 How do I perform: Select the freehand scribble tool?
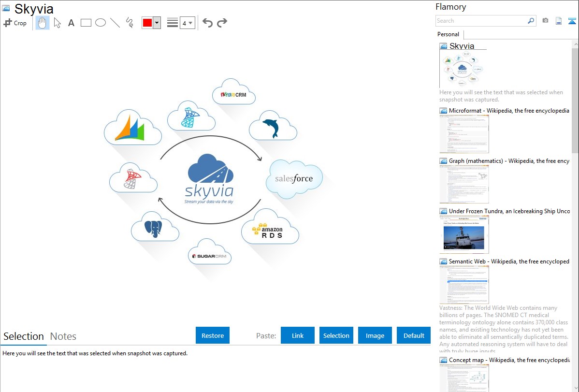pos(130,23)
